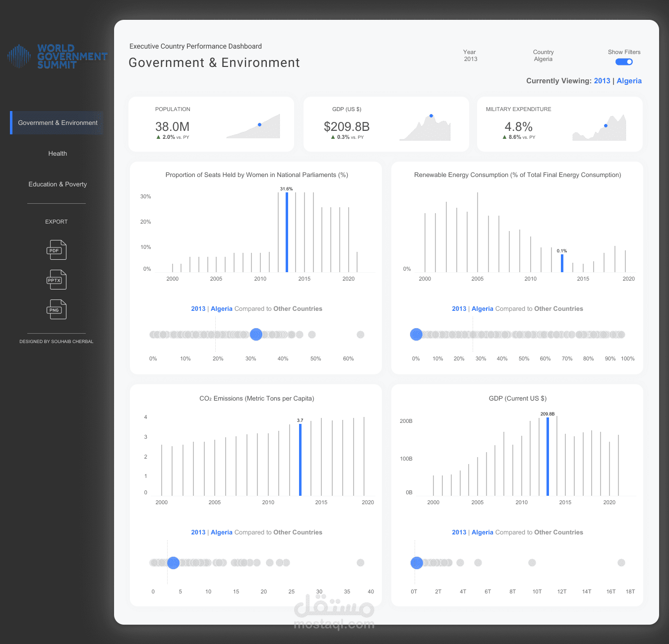
Task: Open the Health sidebar tab
Action: click(58, 154)
